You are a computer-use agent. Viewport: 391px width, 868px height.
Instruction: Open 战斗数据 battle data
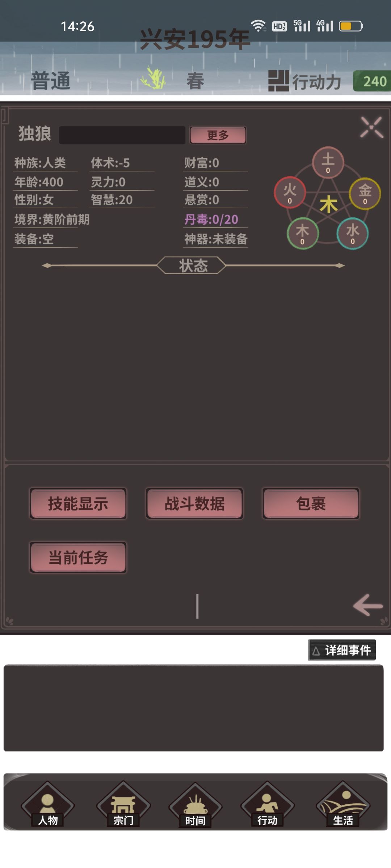(x=195, y=504)
